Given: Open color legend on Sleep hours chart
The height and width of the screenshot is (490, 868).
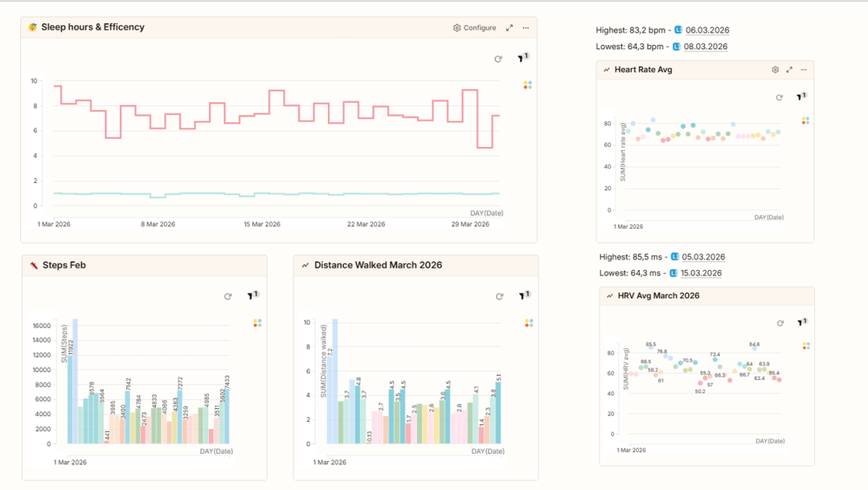Looking at the screenshot, I should (x=527, y=84).
